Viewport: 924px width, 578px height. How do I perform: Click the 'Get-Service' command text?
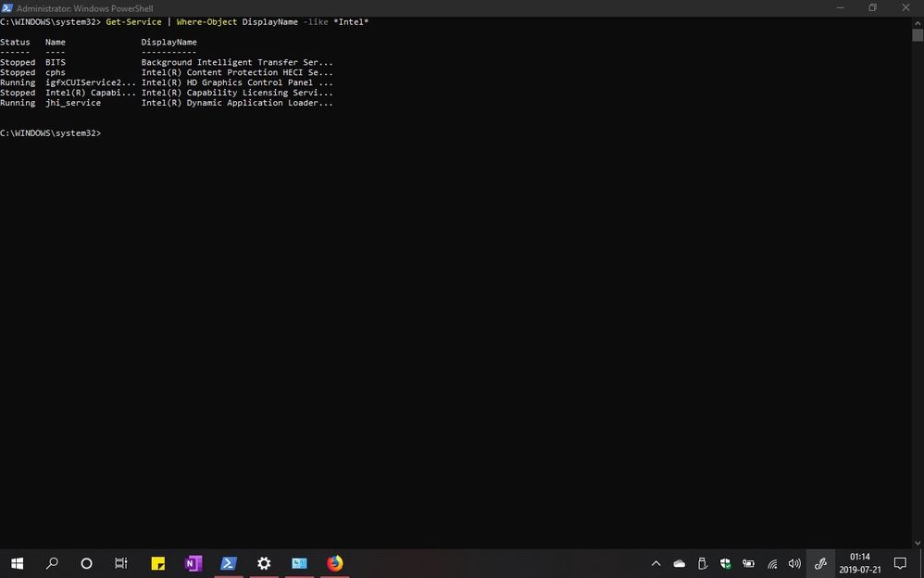pos(133,22)
